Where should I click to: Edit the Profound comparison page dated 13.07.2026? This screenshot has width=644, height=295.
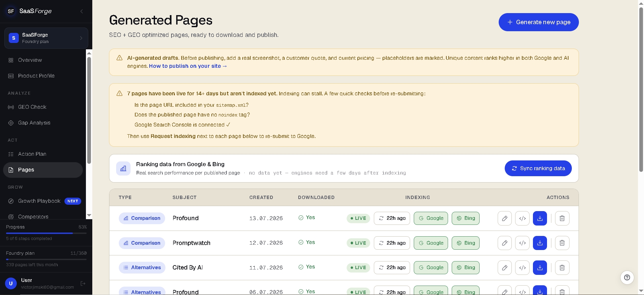504,218
